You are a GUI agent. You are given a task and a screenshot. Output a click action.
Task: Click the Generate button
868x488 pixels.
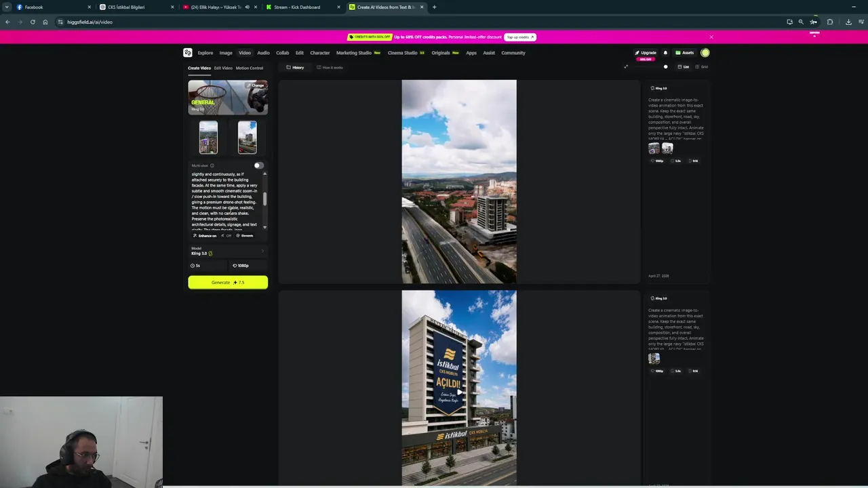tap(228, 283)
